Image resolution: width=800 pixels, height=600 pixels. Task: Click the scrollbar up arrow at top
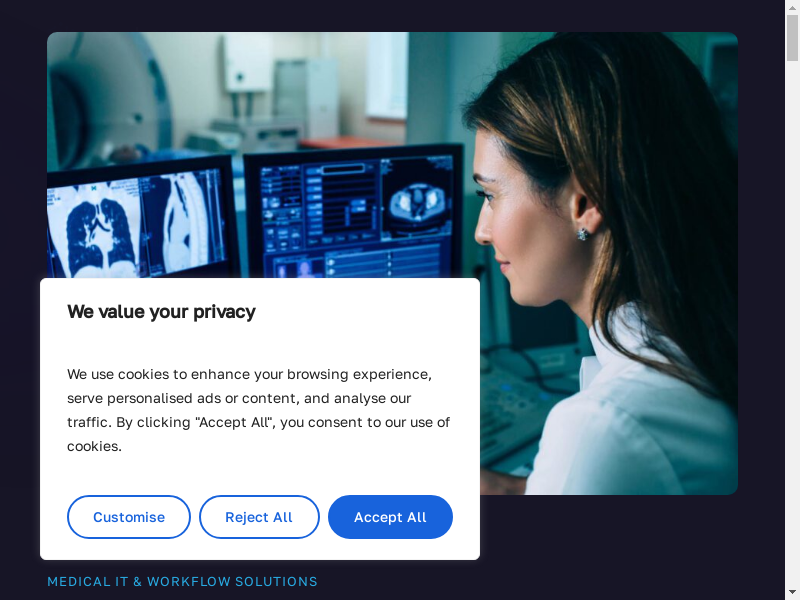click(x=792, y=6)
